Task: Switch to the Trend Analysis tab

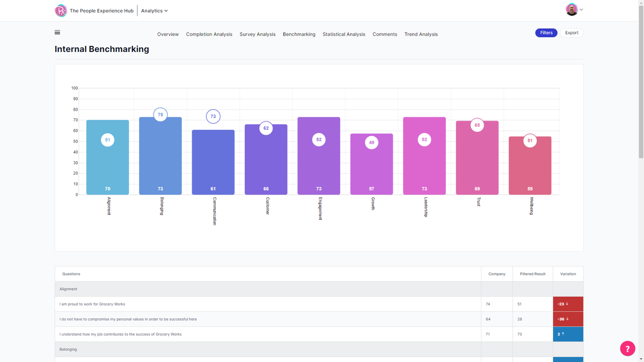Action: click(421, 34)
